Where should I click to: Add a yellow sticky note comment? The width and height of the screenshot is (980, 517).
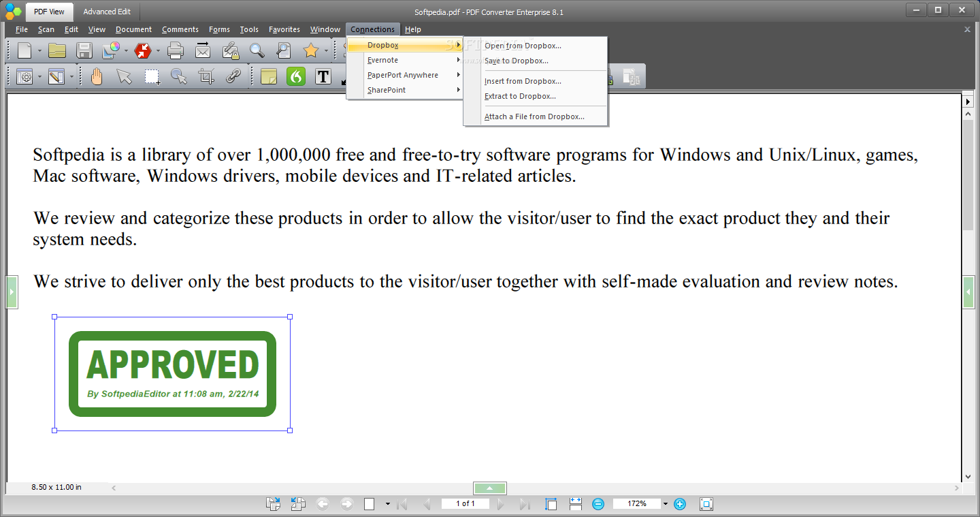(269, 76)
